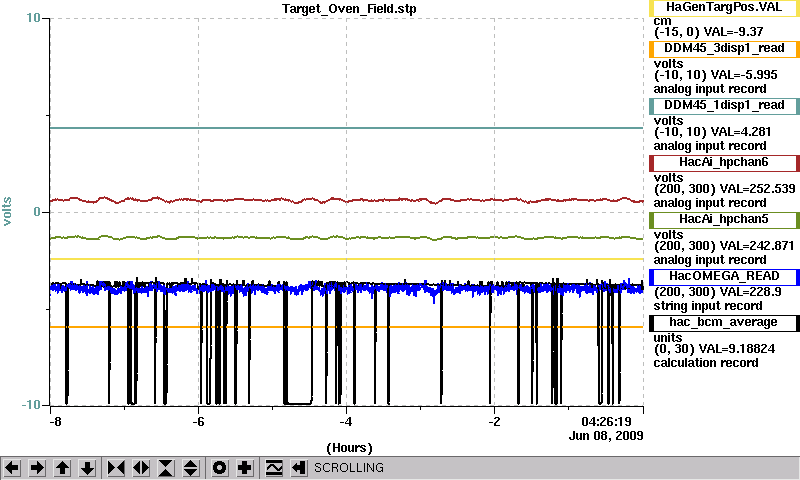Click the VAL=9.18824 readout text
This screenshot has width=800, height=480.
(737, 349)
